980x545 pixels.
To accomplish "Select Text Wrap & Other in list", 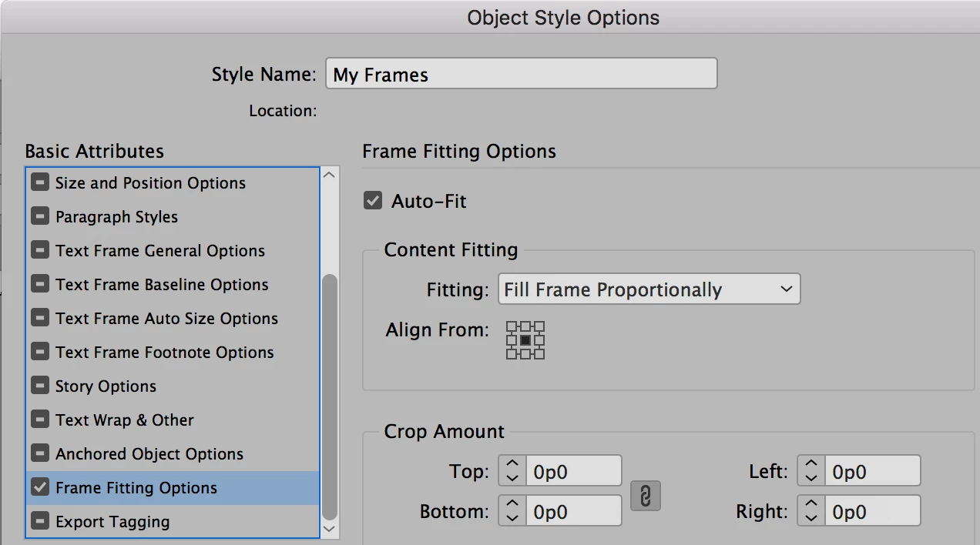I will 125,420.
